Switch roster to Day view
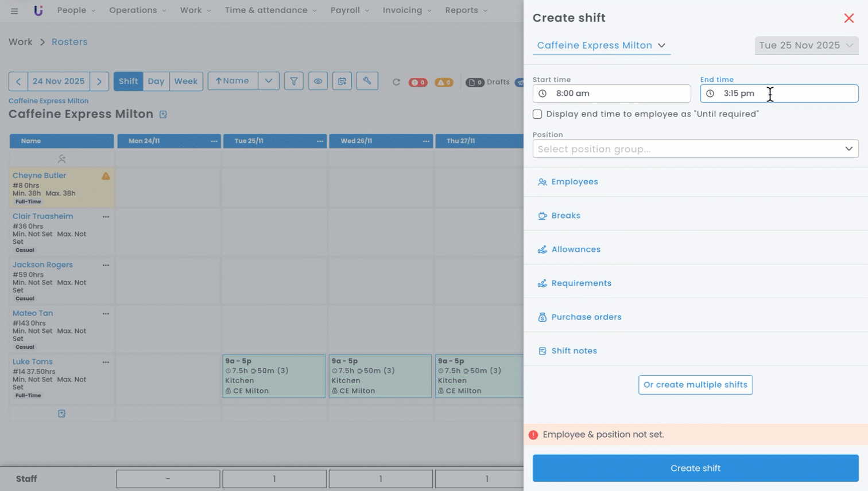The height and width of the screenshot is (491, 868). [x=156, y=81]
